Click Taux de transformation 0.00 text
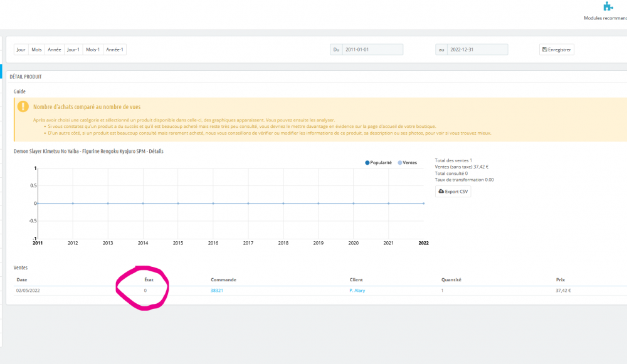Viewport: 627px width, 364px height. (464, 180)
